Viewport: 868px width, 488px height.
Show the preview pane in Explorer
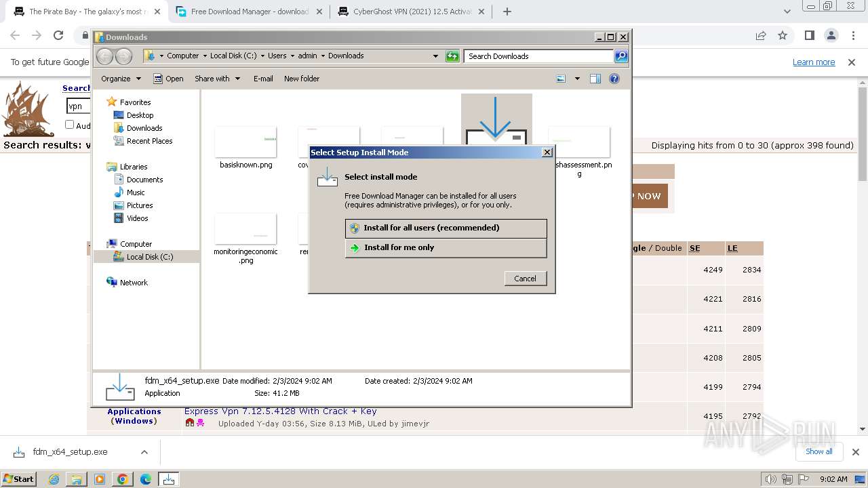(x=595, y=79)
